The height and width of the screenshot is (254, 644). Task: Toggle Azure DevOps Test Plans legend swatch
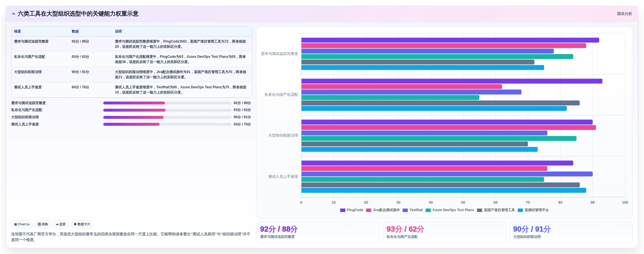pyautogui.click(x=428, y=210)
